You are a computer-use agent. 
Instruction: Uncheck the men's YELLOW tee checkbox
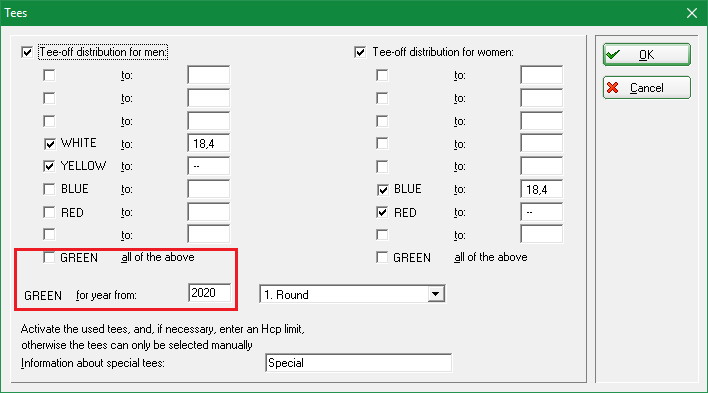coord(49,166)
